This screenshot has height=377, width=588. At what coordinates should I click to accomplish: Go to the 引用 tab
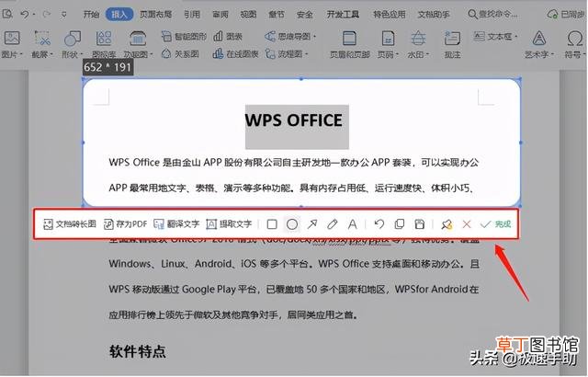click(x=192, y=15)
